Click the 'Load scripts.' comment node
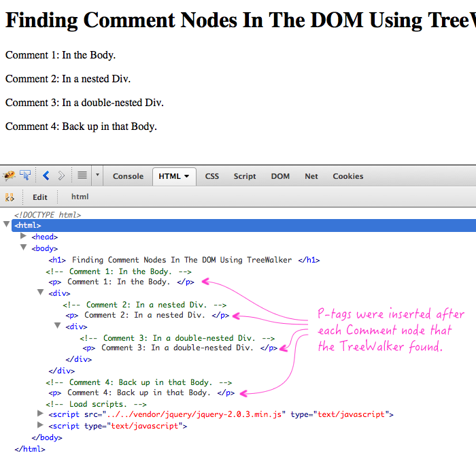 [97, 404]
